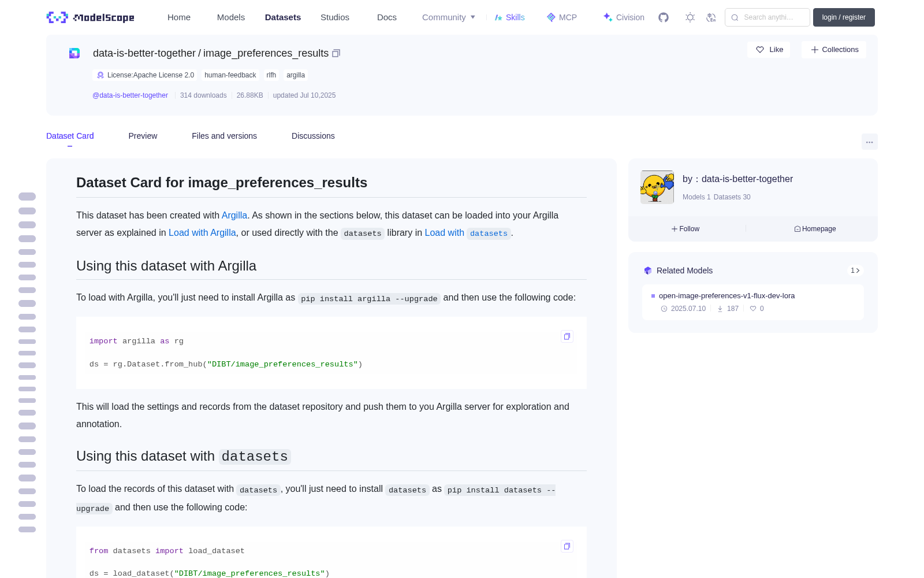This screenshot has height=578, width=924.
Task: Like this dataset
Action: tap(769, 50)
